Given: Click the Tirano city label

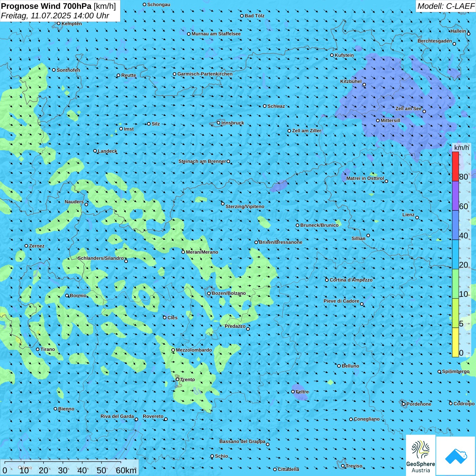Looking at the screenshot, I should [x=48, y=349].
